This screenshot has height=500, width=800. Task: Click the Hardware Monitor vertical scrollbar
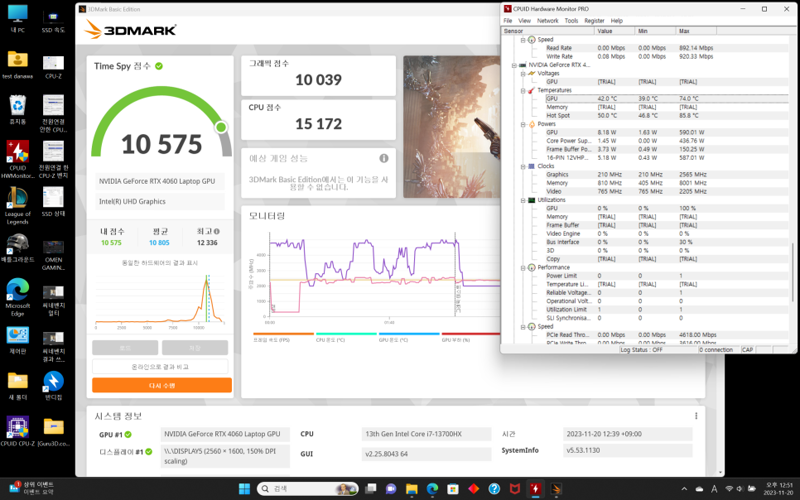tap(792, 272)
